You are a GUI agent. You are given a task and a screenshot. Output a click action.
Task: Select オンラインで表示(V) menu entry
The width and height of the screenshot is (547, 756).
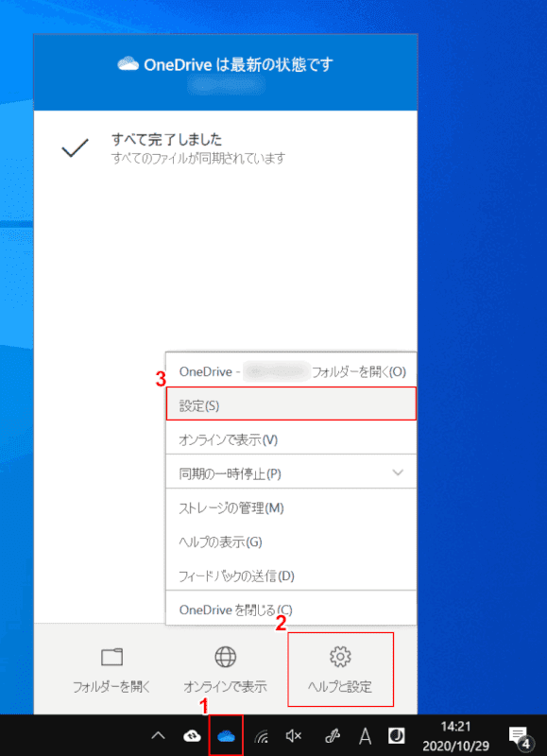291,439
